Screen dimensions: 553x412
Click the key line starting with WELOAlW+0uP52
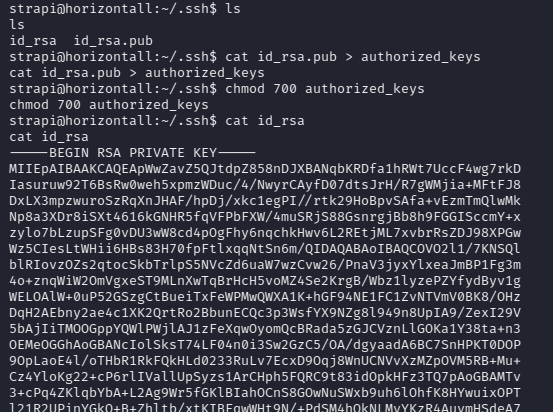point(265,297)
